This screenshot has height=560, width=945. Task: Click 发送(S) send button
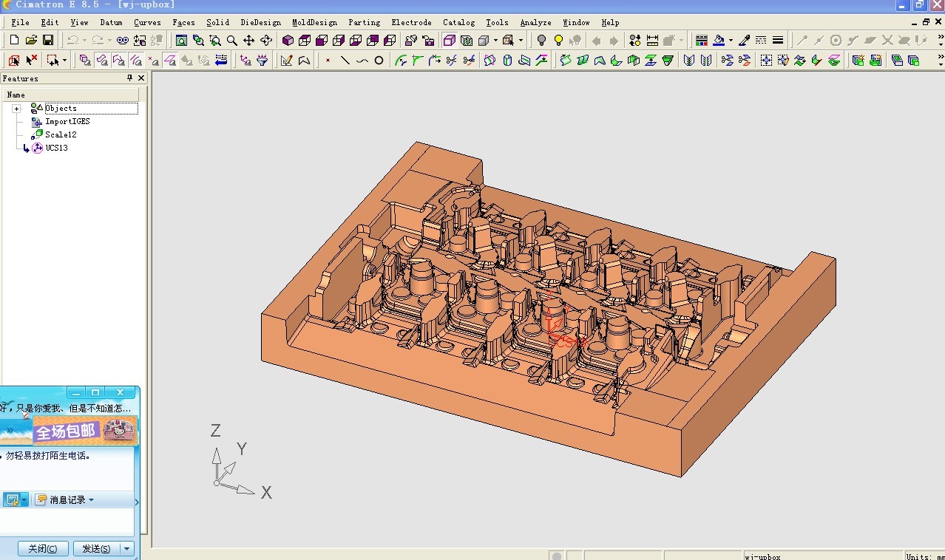click(x=96, y=549)
